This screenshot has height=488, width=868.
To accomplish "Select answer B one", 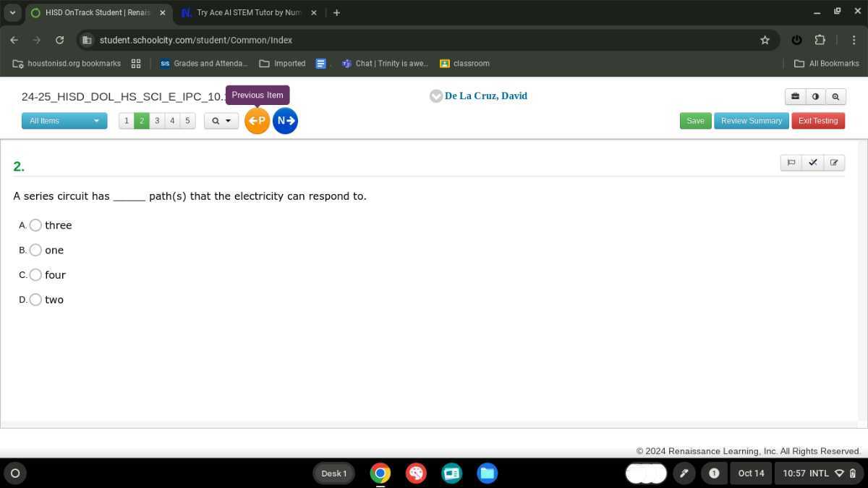I will tap(35, 250).
